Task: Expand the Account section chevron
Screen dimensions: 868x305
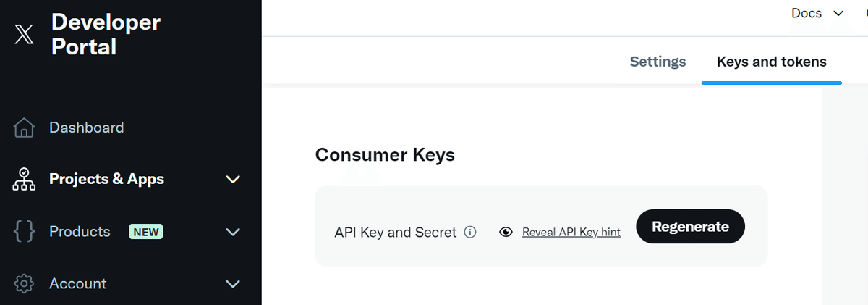Action: [x=233, y=284]
